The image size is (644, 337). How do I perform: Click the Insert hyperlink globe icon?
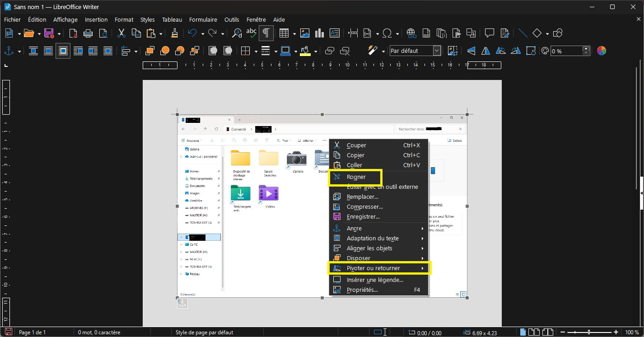pos(411,33)
